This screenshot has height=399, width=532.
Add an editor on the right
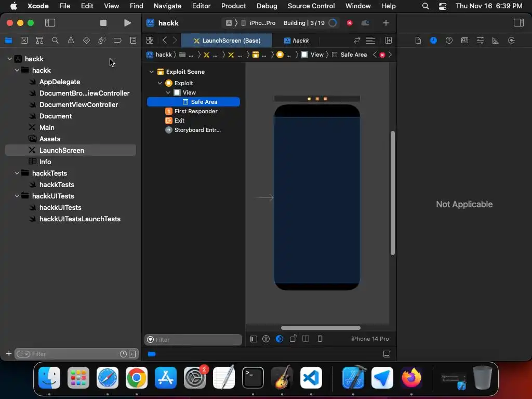pos(389,41)
